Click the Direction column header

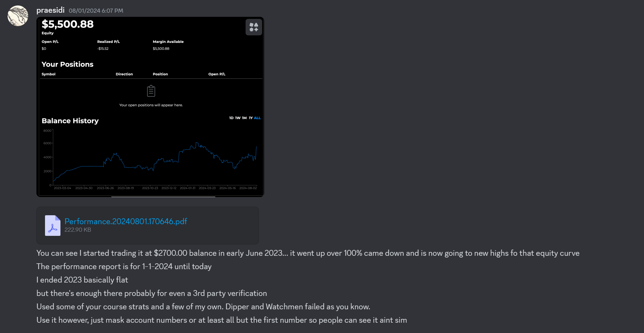point(124,74)
